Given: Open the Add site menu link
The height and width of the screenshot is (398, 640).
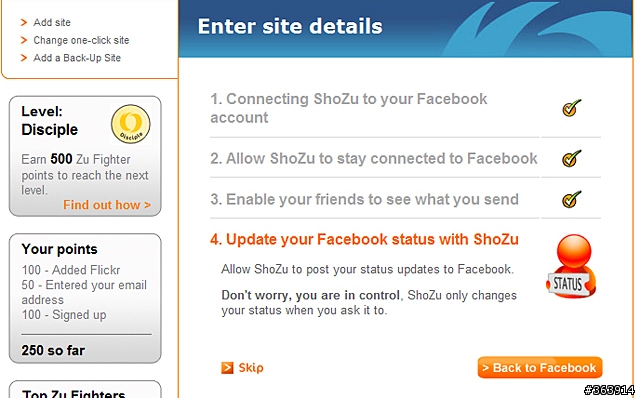Looking at the screenshot, I should coord(52,22).
